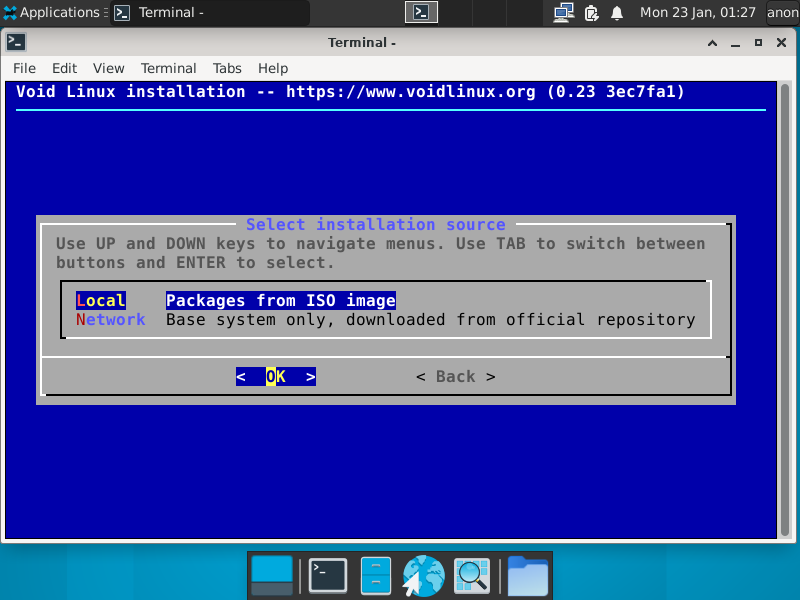
Task: Click the Show Desktop icon in the dock
Action: [272, 576]
